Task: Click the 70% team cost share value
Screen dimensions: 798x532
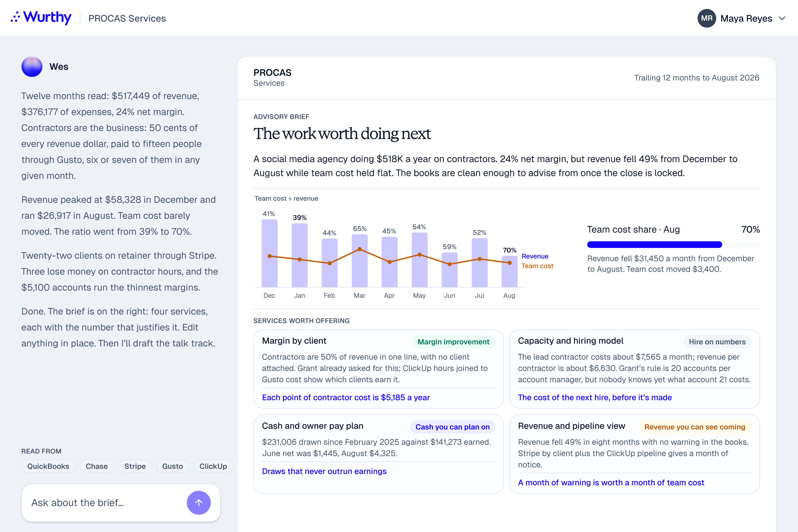Action: [x=750, y=229]
